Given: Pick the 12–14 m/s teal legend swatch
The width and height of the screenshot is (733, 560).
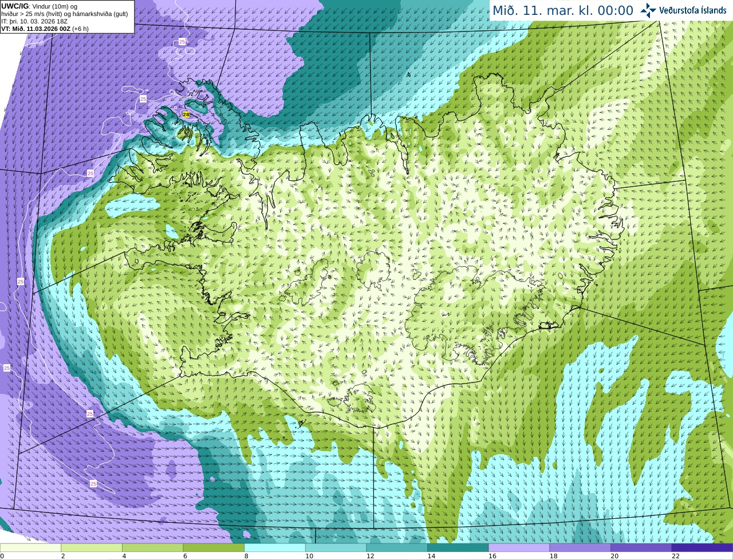Looking at the screenshot, I should pyautogui.click(x=397, y=547).
